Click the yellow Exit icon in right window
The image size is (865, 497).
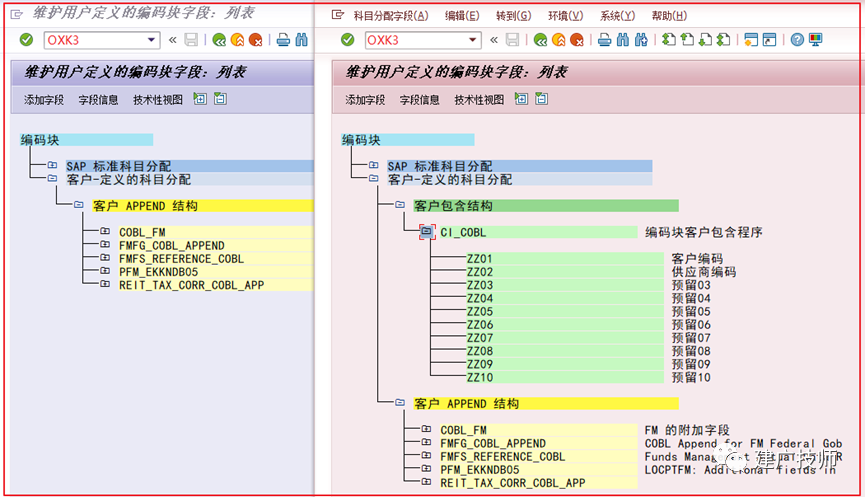pyautogui.click(x=559, y=40)
